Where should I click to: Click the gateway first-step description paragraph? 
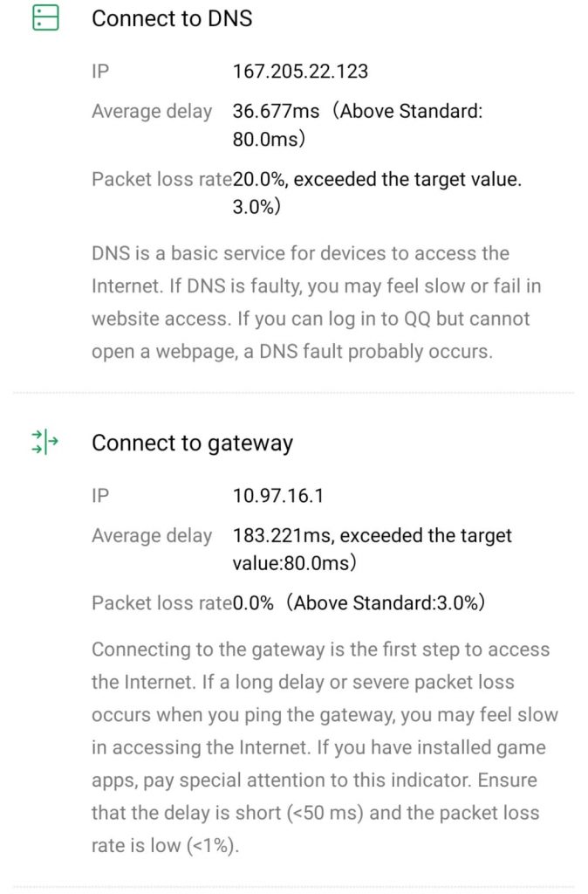tap(324, 747)
